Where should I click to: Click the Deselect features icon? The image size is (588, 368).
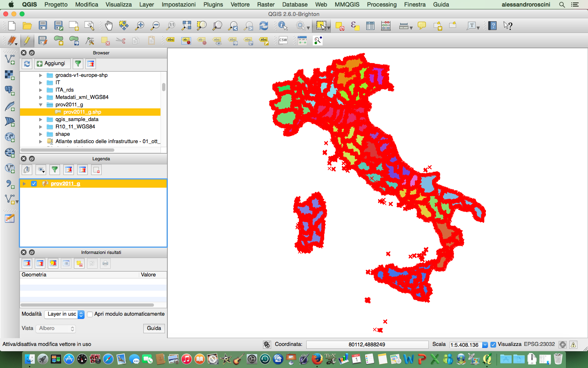[x=339, y=26]
